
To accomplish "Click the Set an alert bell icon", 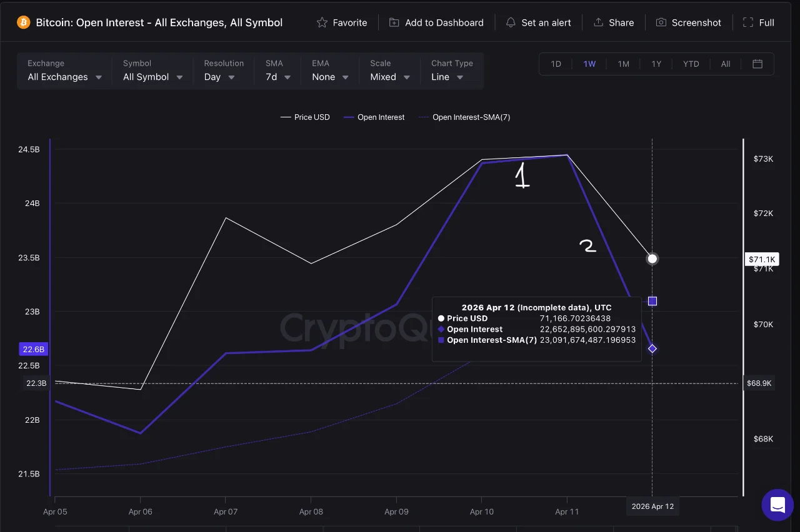I will coord(511,22).
